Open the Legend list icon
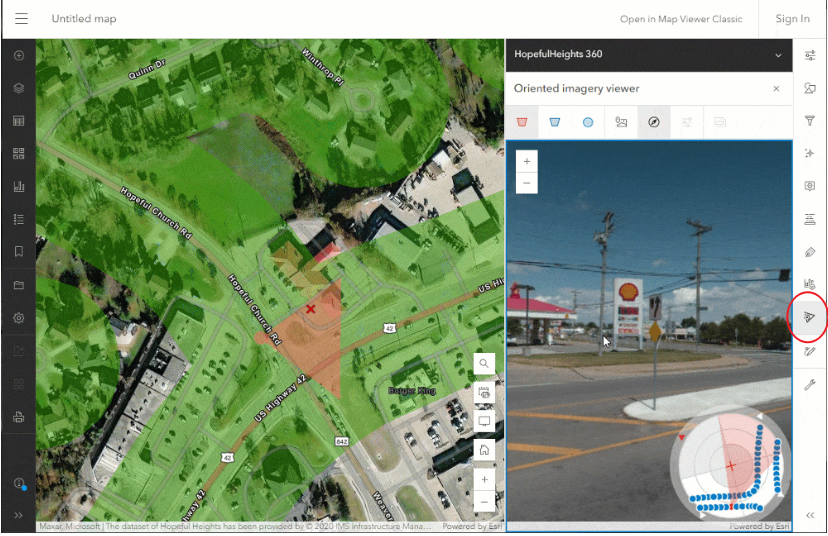Viewport: 828px width, 536px height. [x=19, y=219]
